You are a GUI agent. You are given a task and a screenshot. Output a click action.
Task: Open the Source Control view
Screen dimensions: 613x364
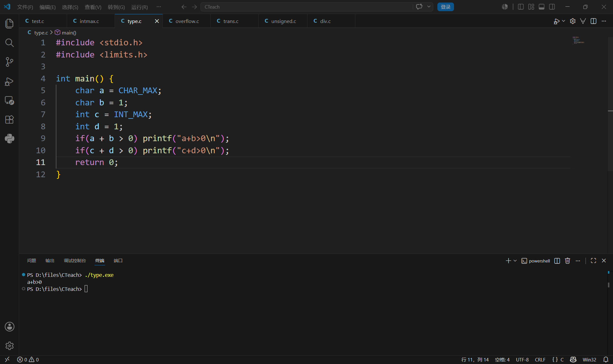[x=10, y=62]
